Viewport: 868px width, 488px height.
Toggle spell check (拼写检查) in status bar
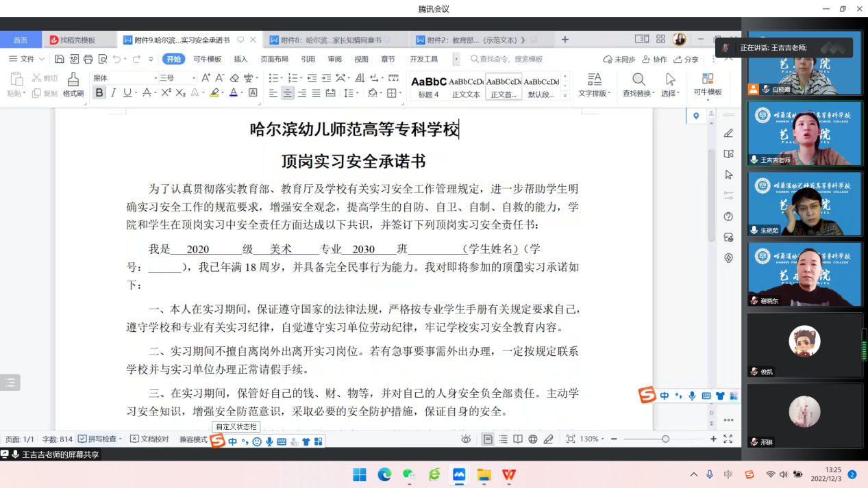[98, 439]
